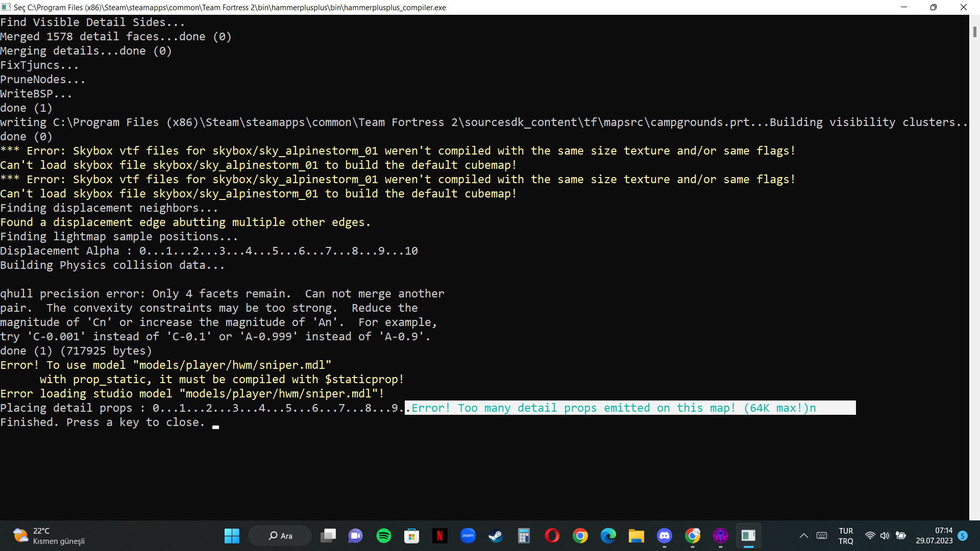Viewport: 980px width, 551px height.
Task: Click the second 'Error: Skybox vtf files' line
Action: coord(398,180)
